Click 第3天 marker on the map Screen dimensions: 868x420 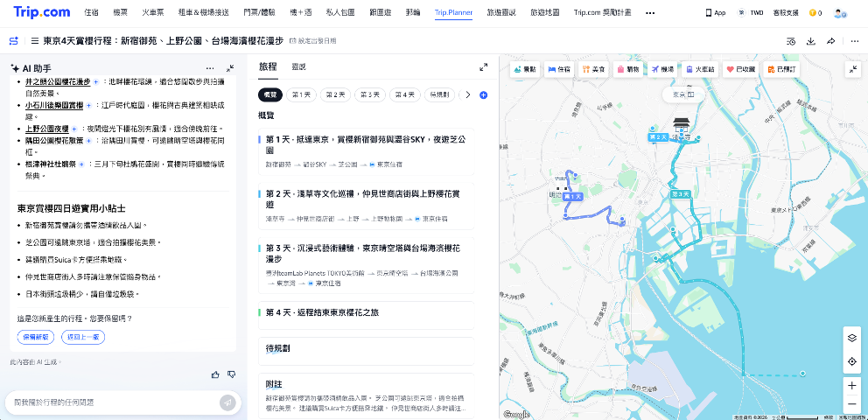681,194
